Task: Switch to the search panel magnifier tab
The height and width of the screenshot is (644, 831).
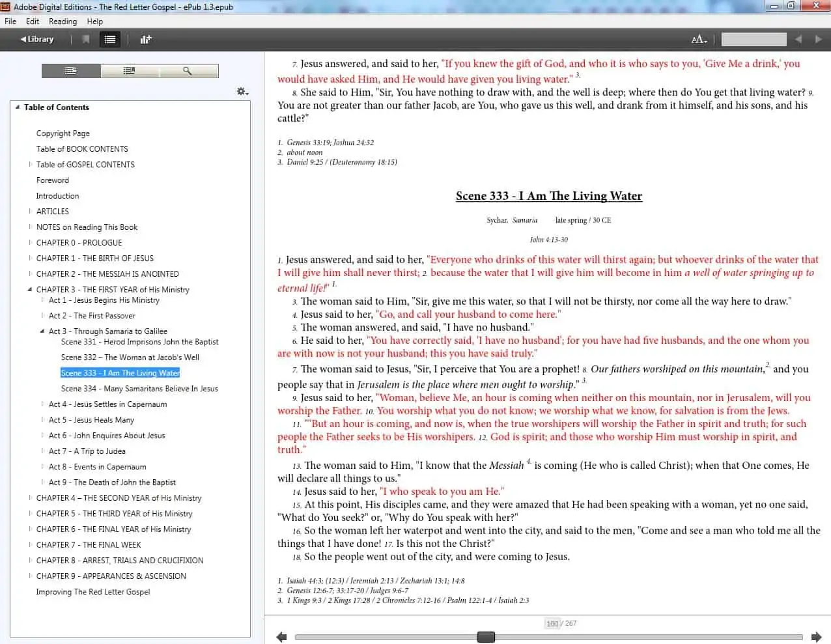Action: 188,70
